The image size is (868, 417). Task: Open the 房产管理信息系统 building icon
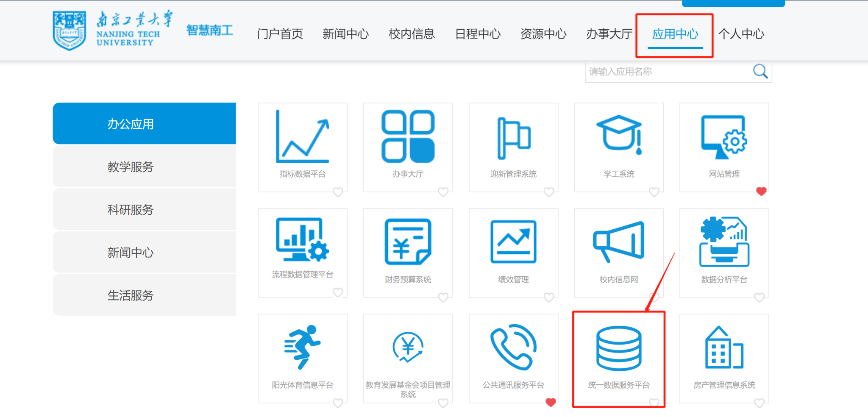[724, 347]
